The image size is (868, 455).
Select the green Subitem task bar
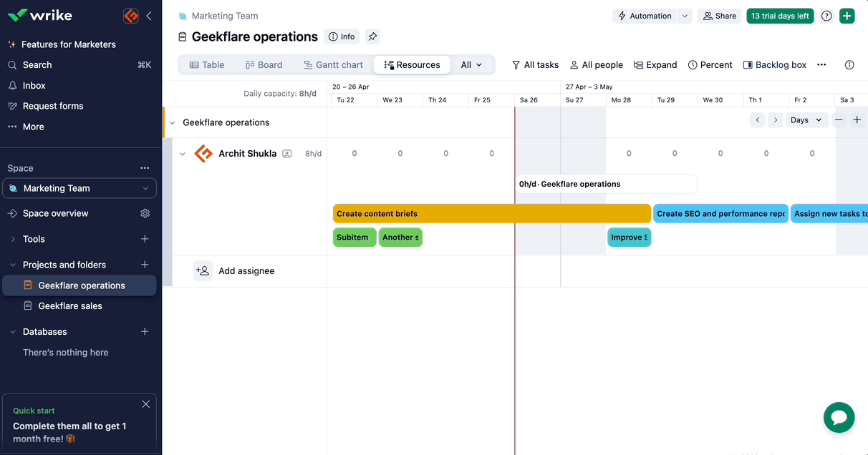(x=355, y=238)
